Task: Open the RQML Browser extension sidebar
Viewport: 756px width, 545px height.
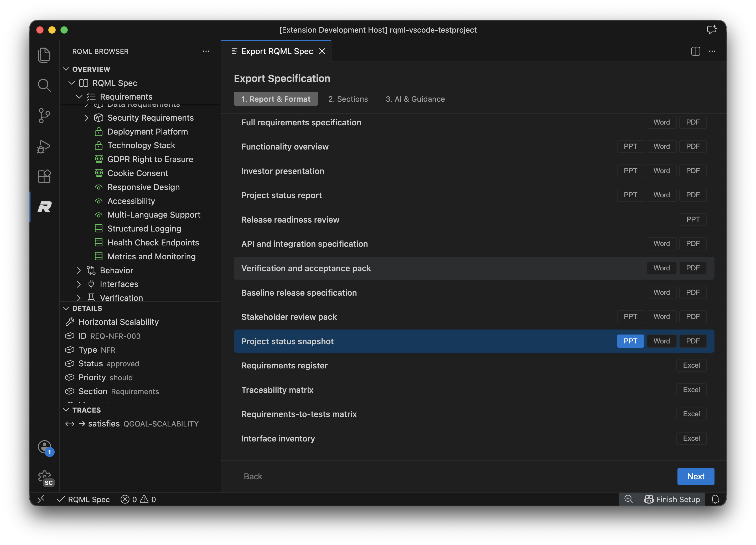Action: pos(44,207)
